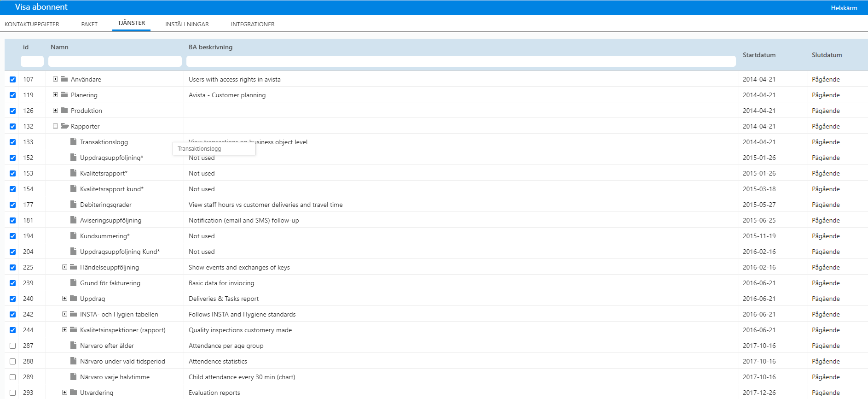Enable the checkbox for row 287
Image resolution: width=868 pixels, height=399 pixels.
(13, 346)
